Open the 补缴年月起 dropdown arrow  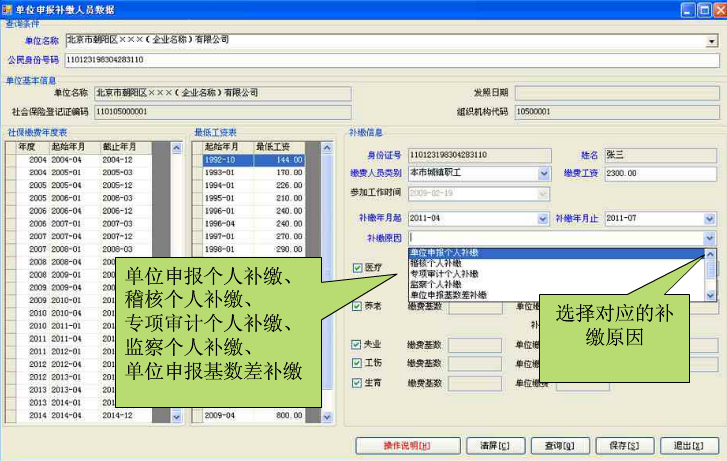pyautogui.click(x=542, y=218)
